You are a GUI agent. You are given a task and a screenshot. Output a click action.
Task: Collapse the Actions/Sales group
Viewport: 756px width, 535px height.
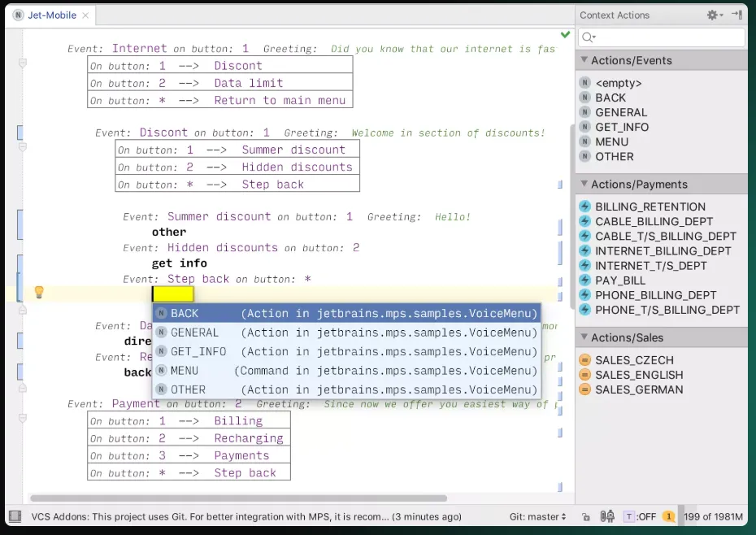coord(583,337)
